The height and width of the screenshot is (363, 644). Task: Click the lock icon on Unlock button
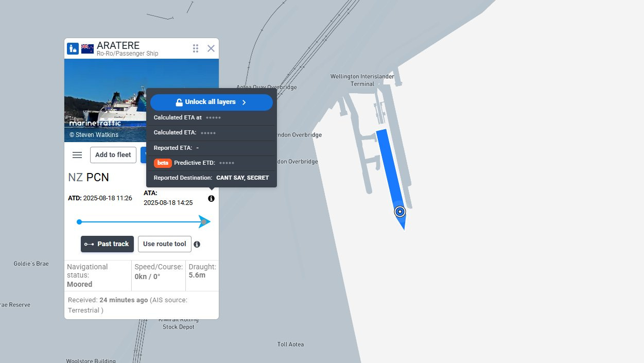tap(179, 102)
